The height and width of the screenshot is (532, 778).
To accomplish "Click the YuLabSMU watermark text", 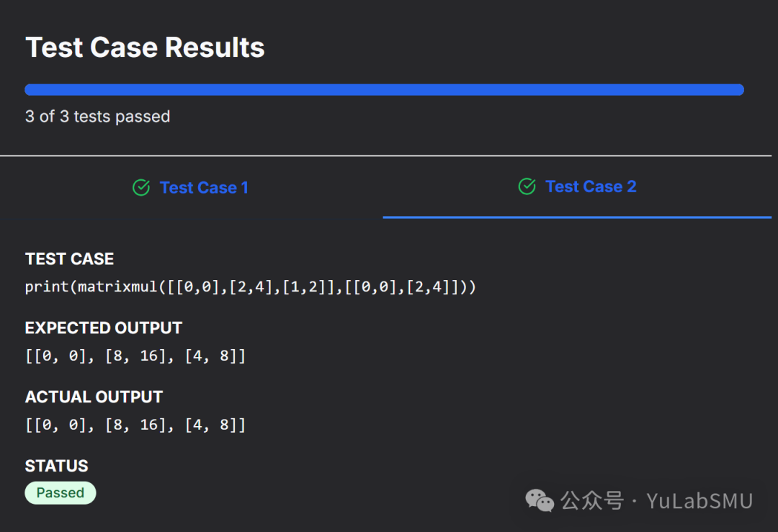I will click(x=699, y=500).
